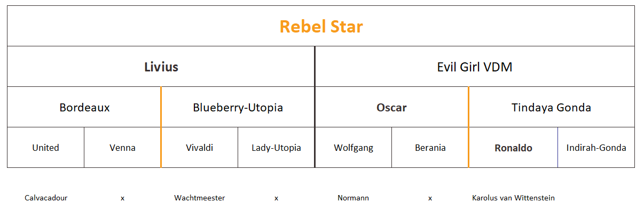Select the Oscar cell

pyautogui.click(x=391, y=107)
